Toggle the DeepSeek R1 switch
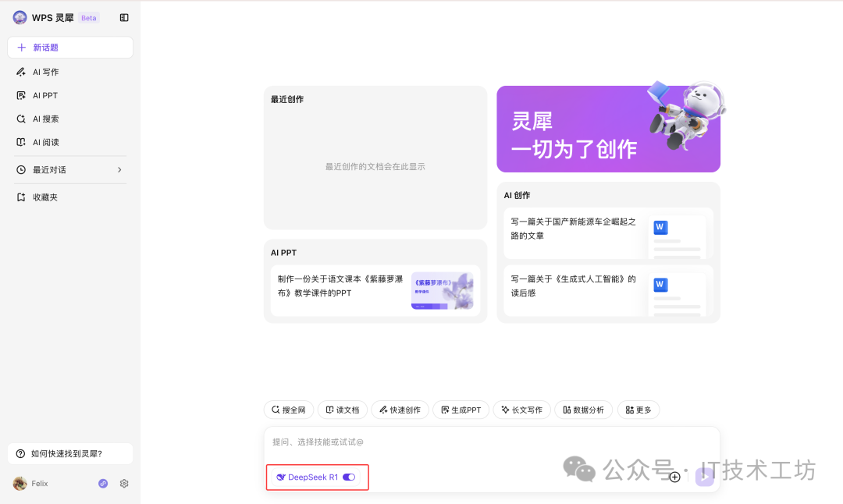The height and width of the screenshot is (504, 843). coord(350,477)
